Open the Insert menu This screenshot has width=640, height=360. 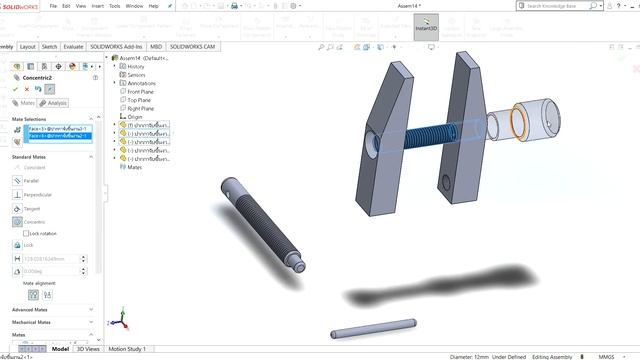[x=98, y=6]
